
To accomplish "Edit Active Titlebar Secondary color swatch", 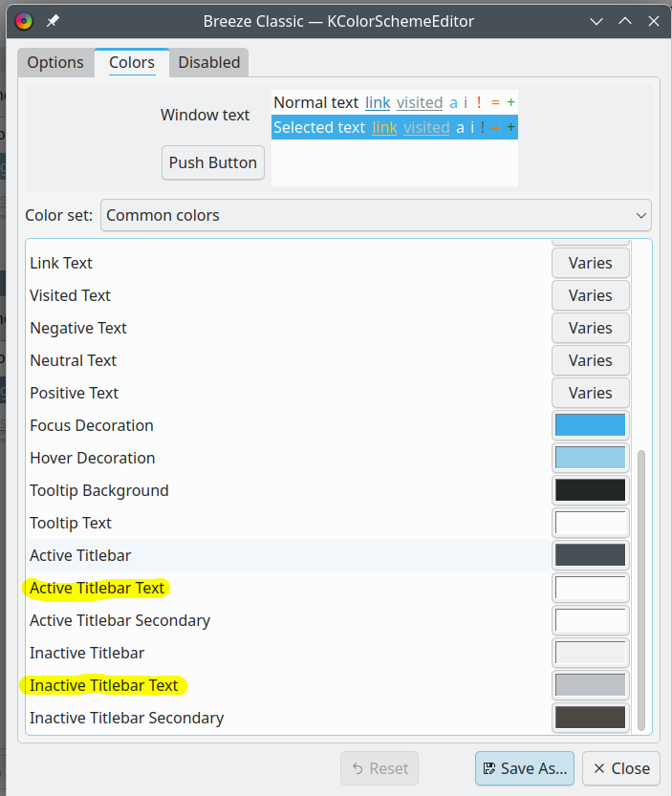I will coord(591,620).
